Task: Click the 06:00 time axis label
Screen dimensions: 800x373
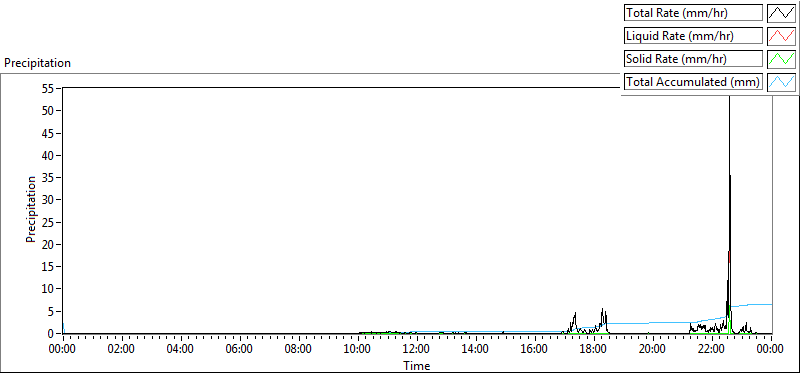Action: click(239, 349)
